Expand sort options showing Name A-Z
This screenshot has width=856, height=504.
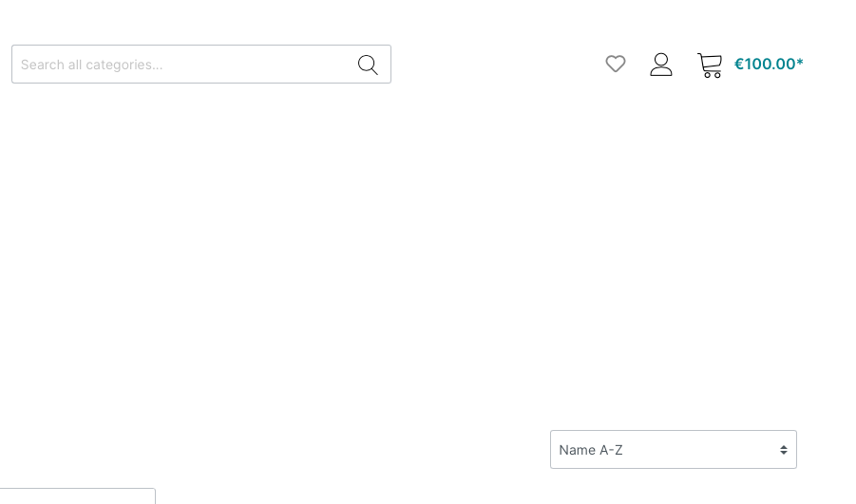(x=674, y=450)
